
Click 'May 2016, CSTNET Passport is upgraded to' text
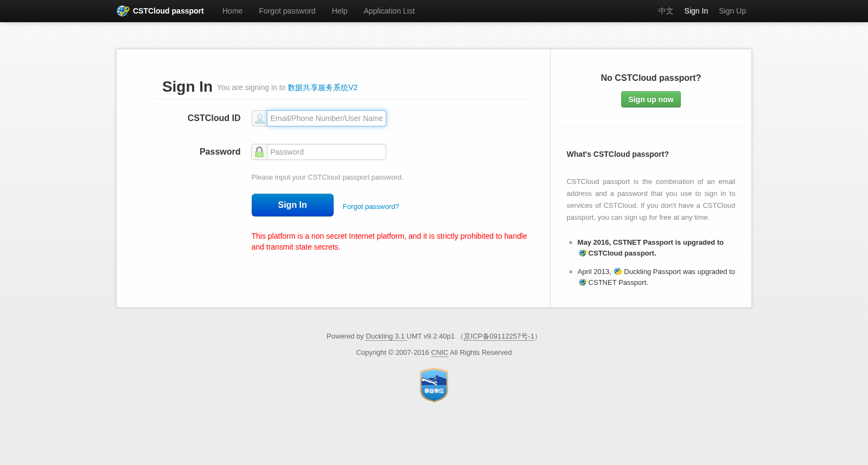tap(650, 243)
